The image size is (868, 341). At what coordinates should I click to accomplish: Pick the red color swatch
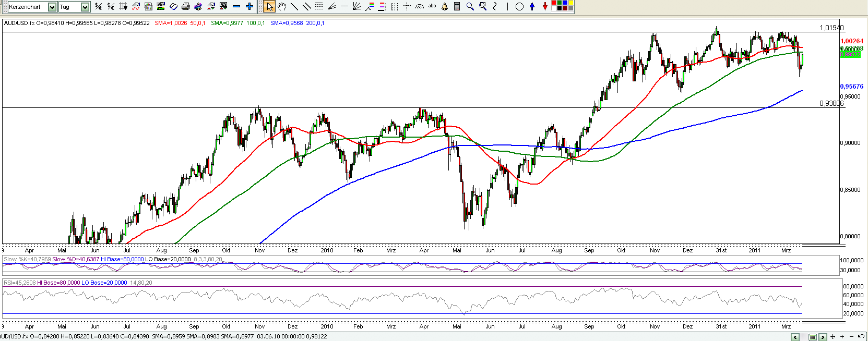point(554,3)
